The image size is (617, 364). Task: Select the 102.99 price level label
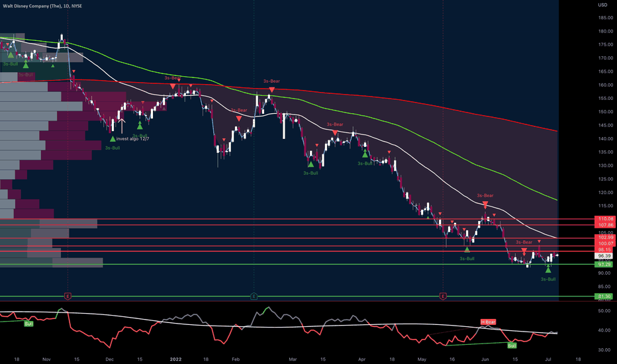click(x=606, y=238)
